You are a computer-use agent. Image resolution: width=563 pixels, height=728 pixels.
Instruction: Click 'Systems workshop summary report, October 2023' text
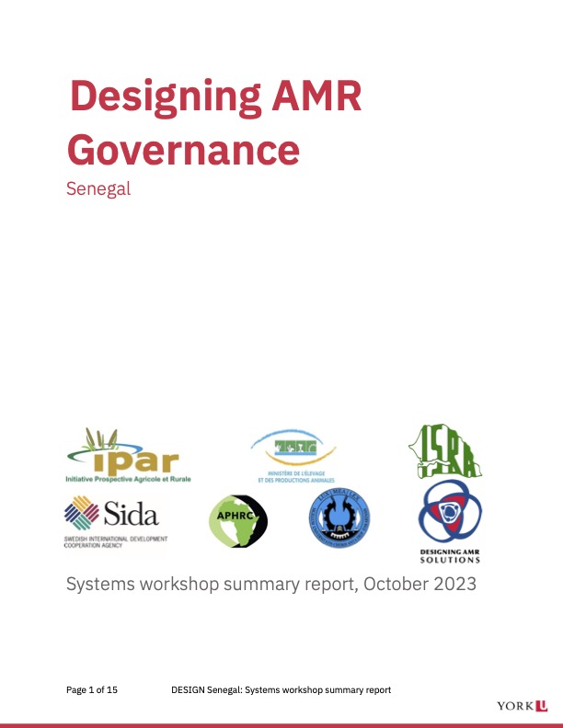pos(270,584)
